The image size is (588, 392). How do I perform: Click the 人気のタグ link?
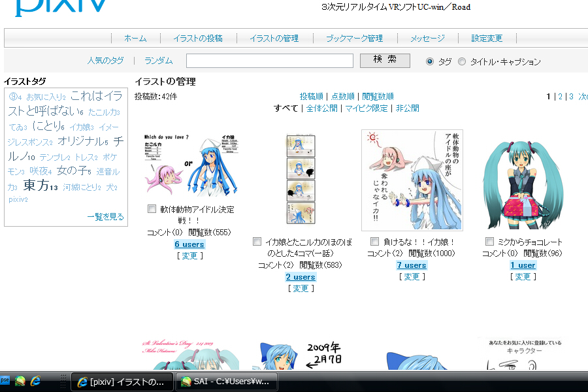[105, 60]
